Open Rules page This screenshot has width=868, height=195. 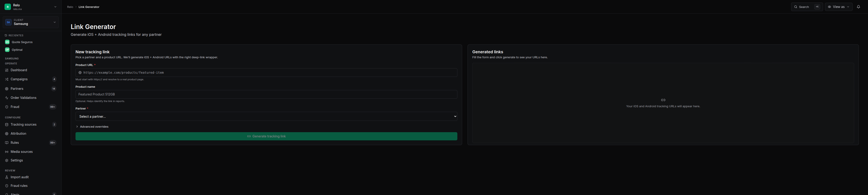(31, 143)
